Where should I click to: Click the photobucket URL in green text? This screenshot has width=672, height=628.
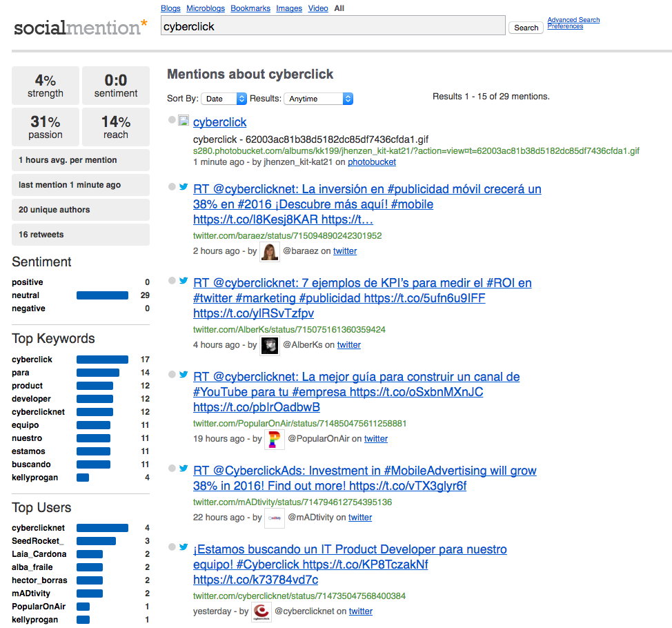(416, 151)
